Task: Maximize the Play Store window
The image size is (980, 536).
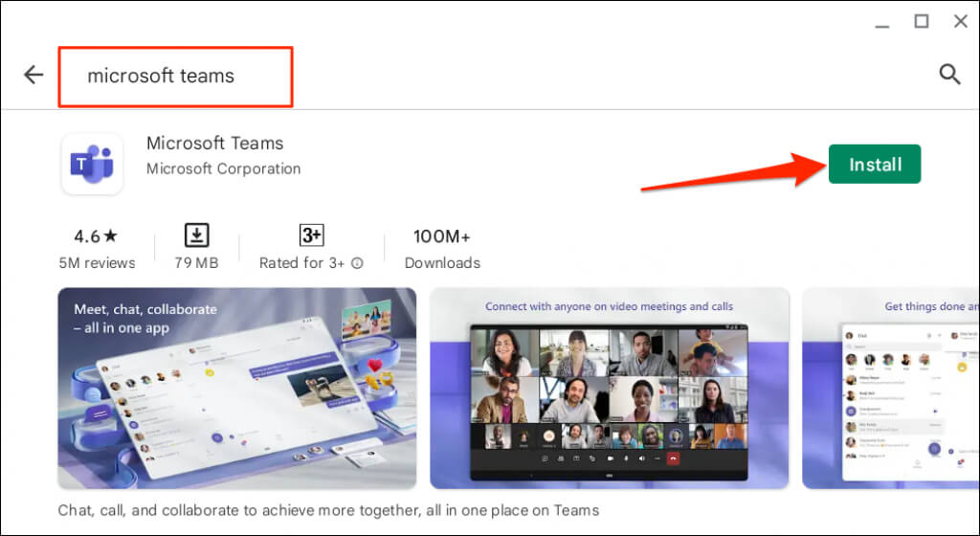Action: [922, 21]
